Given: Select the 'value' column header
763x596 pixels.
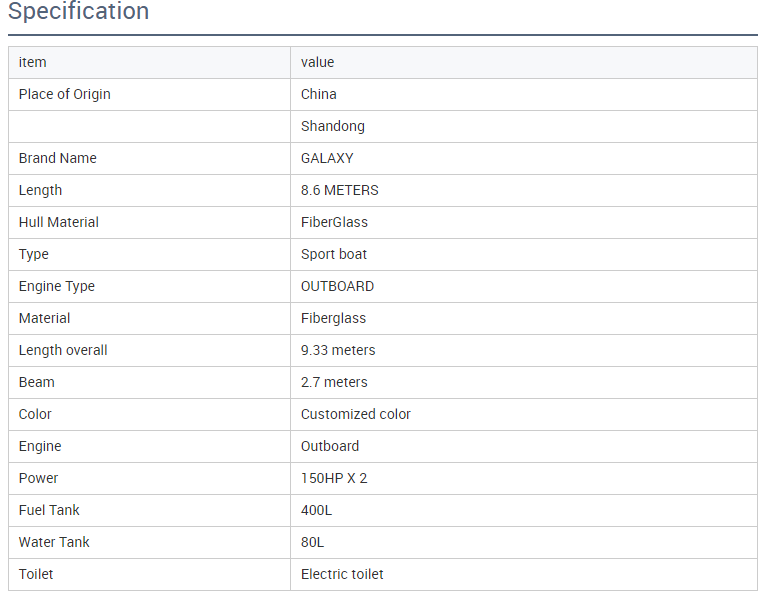Looking at the screenshot, I should tap(318, 62).
